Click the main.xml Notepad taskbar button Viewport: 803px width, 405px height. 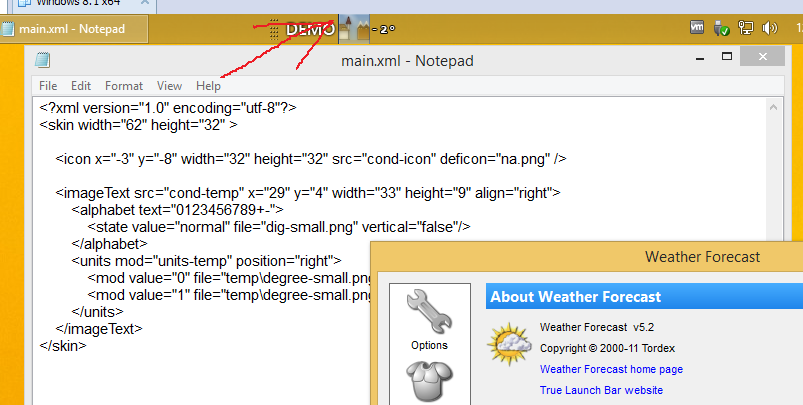[75, 29]
